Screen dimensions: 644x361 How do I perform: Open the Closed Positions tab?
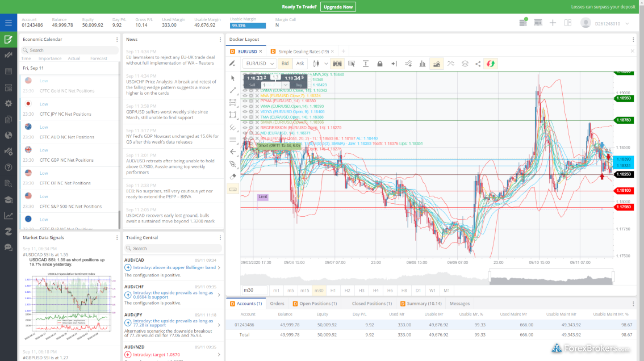point(372,304)
